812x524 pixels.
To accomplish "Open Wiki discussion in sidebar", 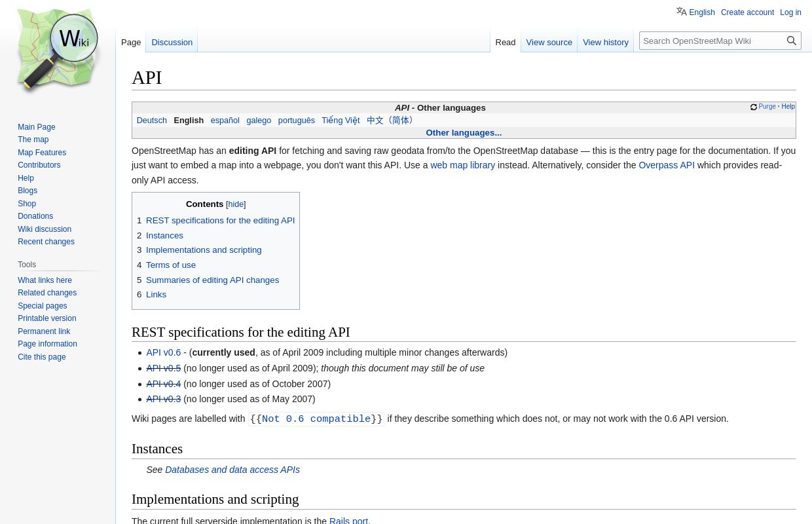I will [45, 229].
